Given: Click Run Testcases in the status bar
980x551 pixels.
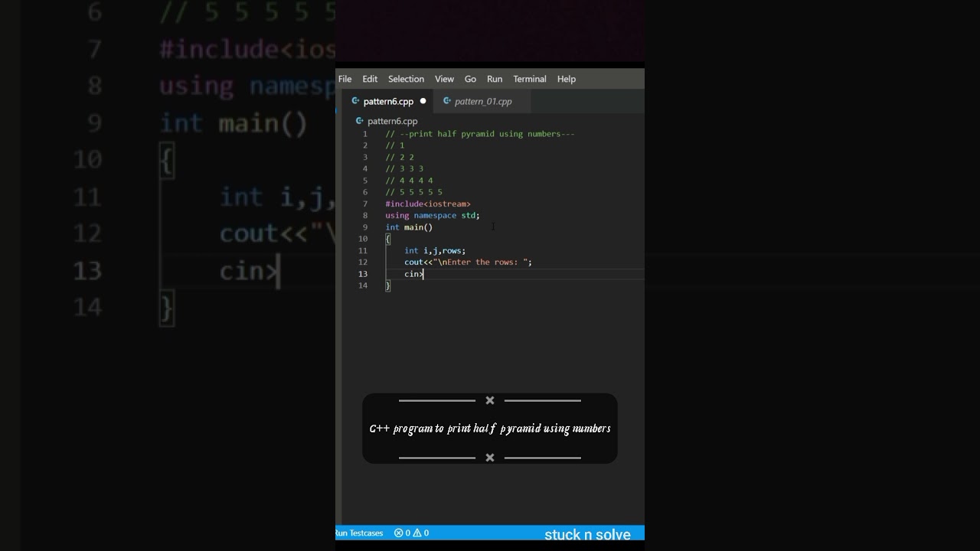Looking at the screenshot, I should 358,533.
